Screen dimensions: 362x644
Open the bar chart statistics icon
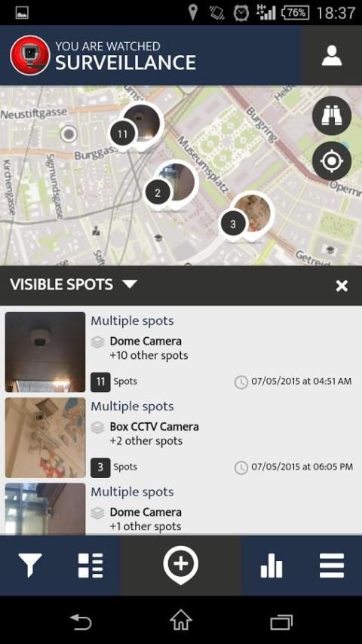(x=271, y=565)
